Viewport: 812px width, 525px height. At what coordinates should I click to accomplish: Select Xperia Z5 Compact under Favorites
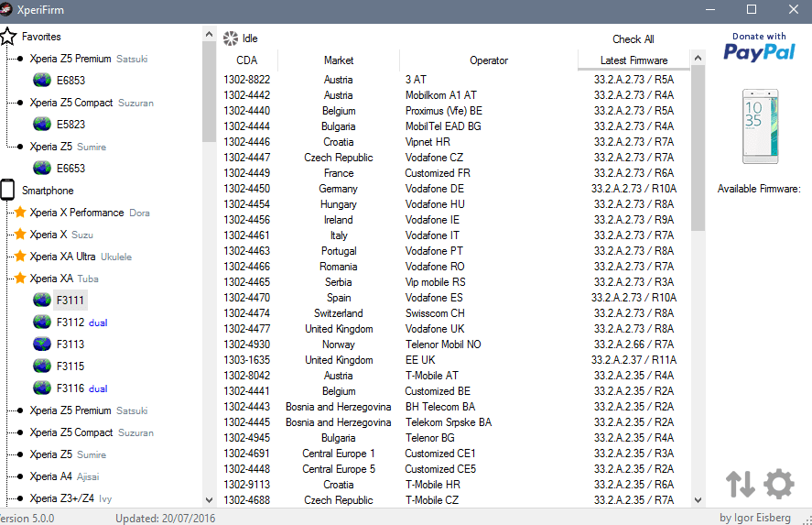(x=92, y=103)
